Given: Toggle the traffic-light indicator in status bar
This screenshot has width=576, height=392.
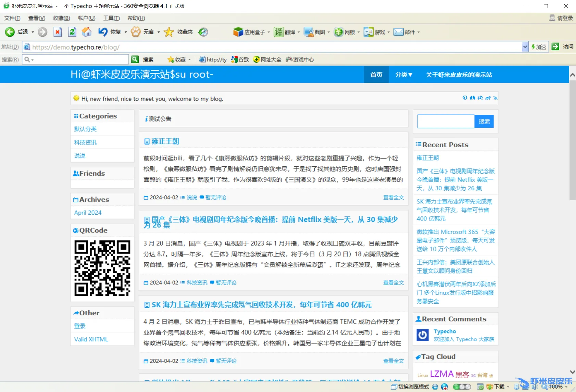Looking at the screenshot, I should 462,387.
